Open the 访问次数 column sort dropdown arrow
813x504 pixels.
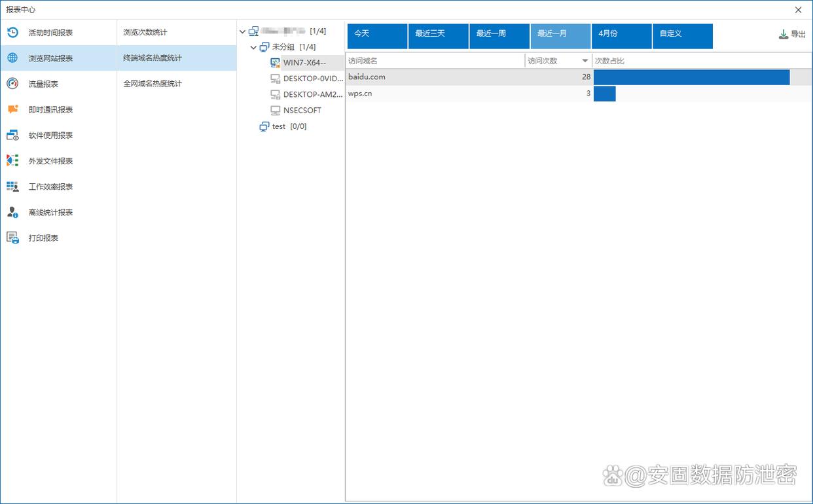point(585,61)
